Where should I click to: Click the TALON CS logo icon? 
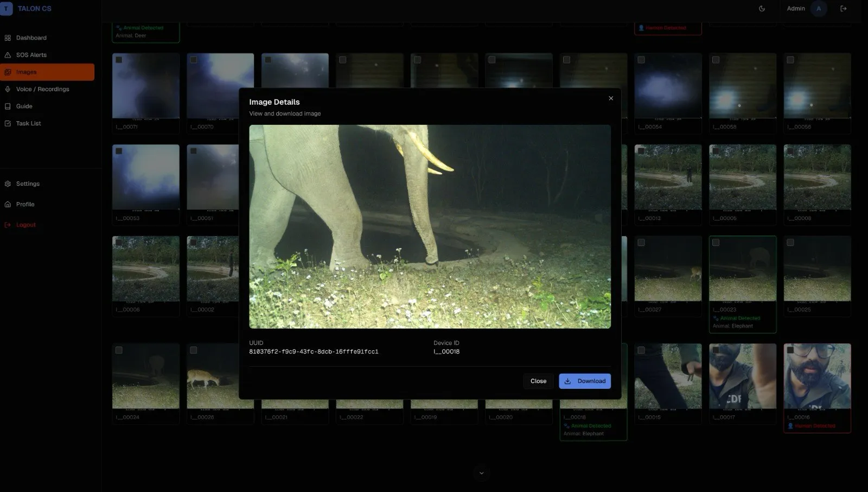click(x=6, y=9)
